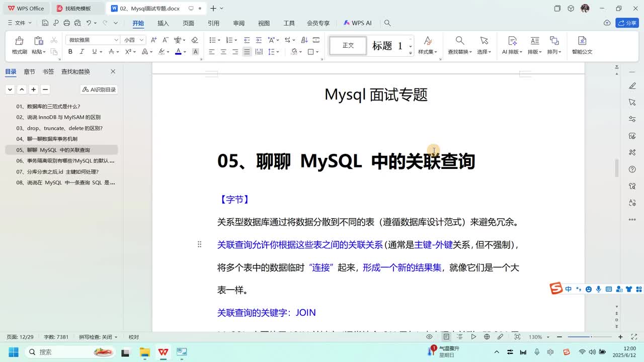Open the font name dropdown 微软雅黑
This screenshot has height=362, width=644.
click(x=116, y=40)
